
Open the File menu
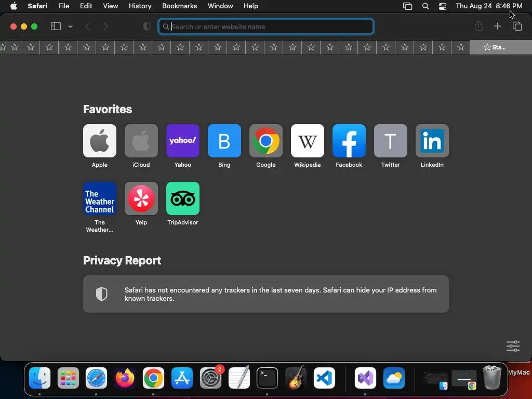(x=63, y=6)
